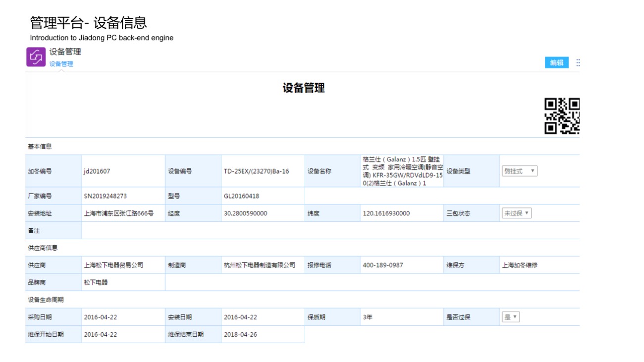
Task: Click the 报修电话 number 400-189-0987
Action: [382, 265]
